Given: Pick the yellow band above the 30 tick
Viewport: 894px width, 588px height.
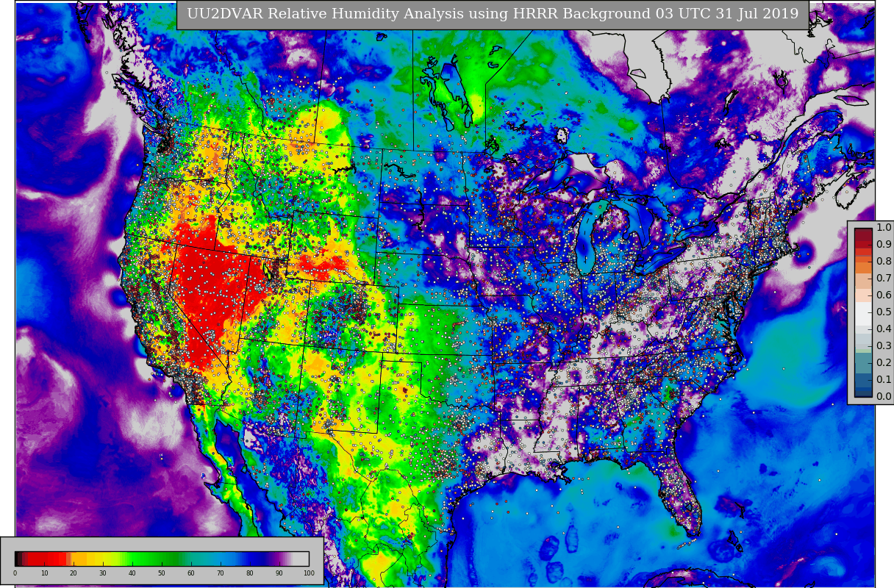Looking at the screenshot, I should pyautogui.click(x=103, y=559).
